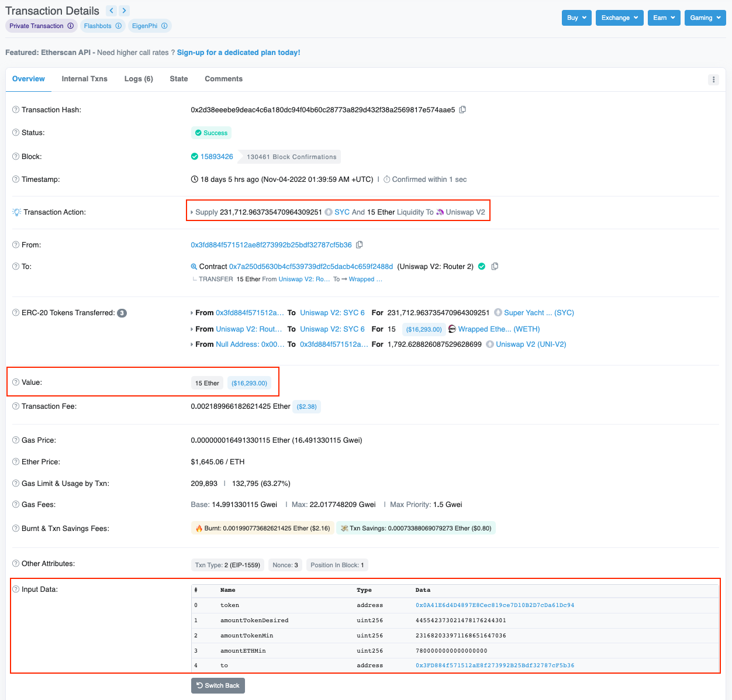Open the From address 0x3fd884f5… link
Image resolution: width=732 pixels, height=700 pixels.
[271, 244]
